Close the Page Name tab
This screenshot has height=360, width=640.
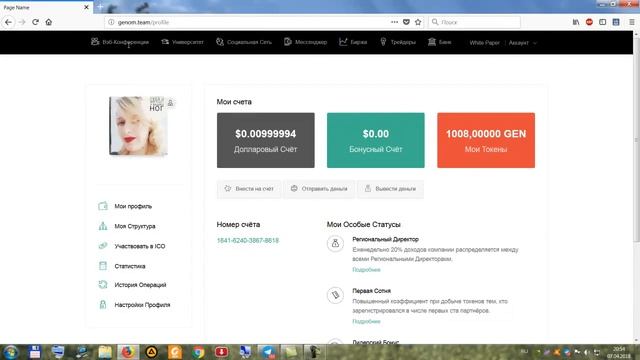(x=86, y=7)
